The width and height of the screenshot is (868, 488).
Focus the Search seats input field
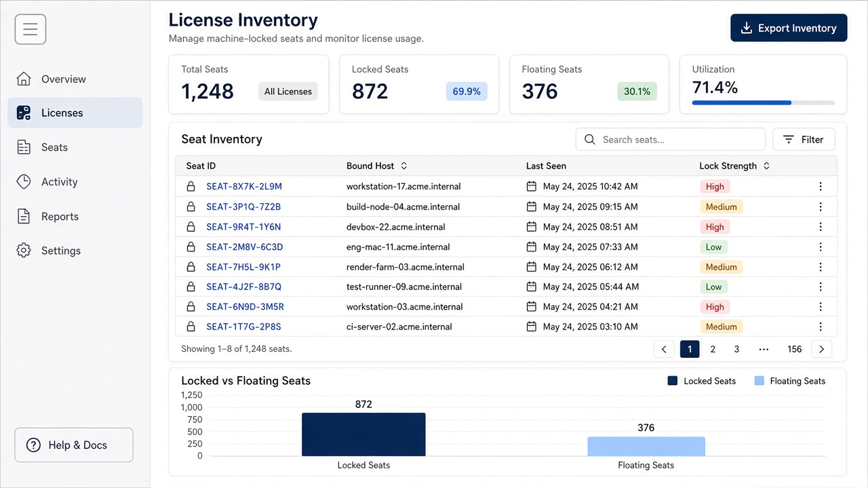[x=671, y=140]
